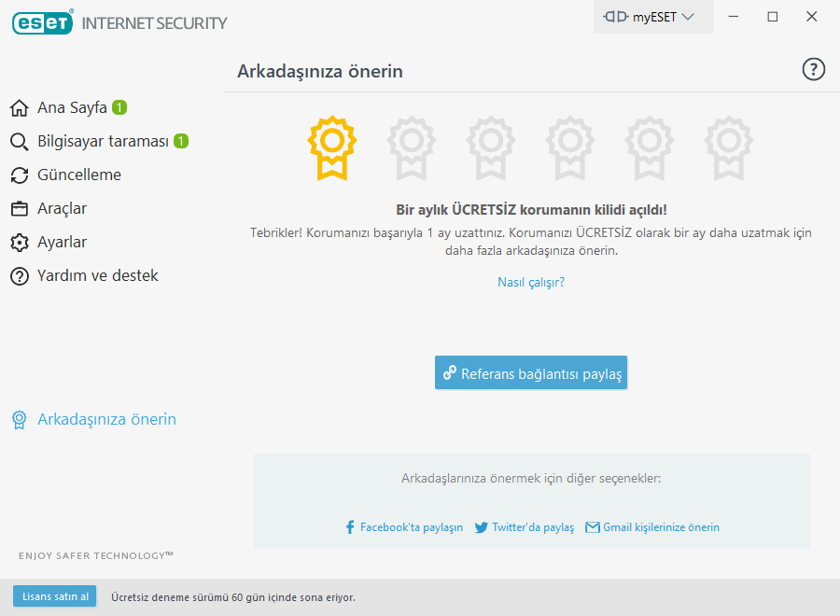Minimize the ESET window
The width and height of the screenshot is (840, 616).
pyautogui.click(x=734, y=17)
